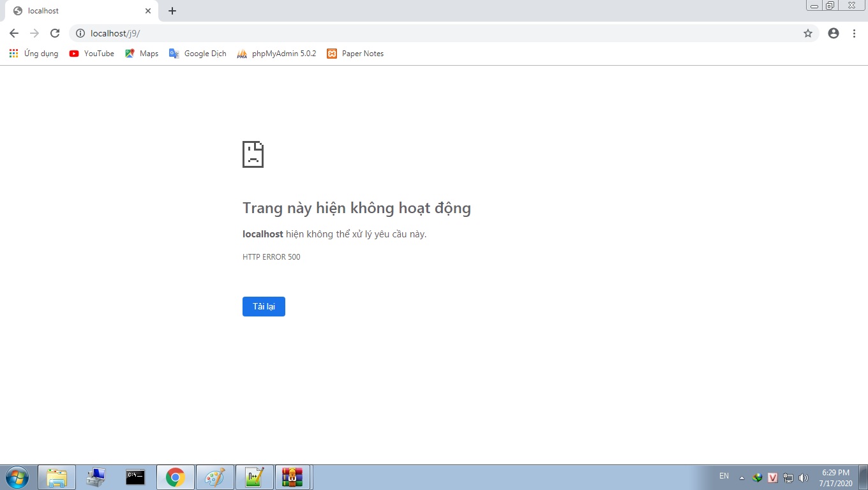Image resolution: width=868 pixels, height=490 pixels.
Task: Select the localhost browser tab
Action: pyautogui.click(x=77, y=11)
